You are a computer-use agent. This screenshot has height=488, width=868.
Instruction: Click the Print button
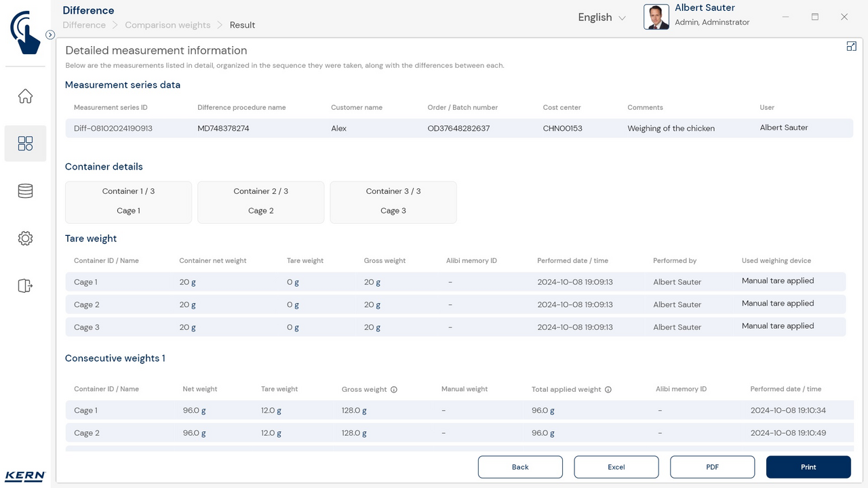click(x=808, y=467)
